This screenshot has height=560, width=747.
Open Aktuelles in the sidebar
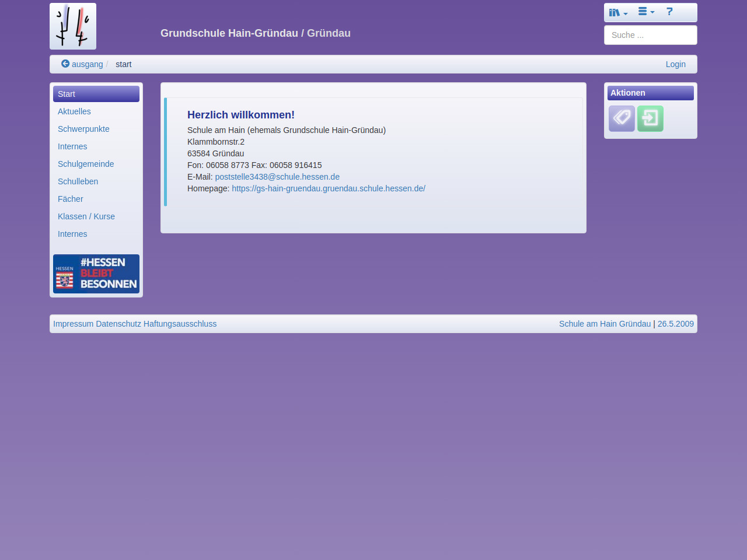tap(74, 111)
